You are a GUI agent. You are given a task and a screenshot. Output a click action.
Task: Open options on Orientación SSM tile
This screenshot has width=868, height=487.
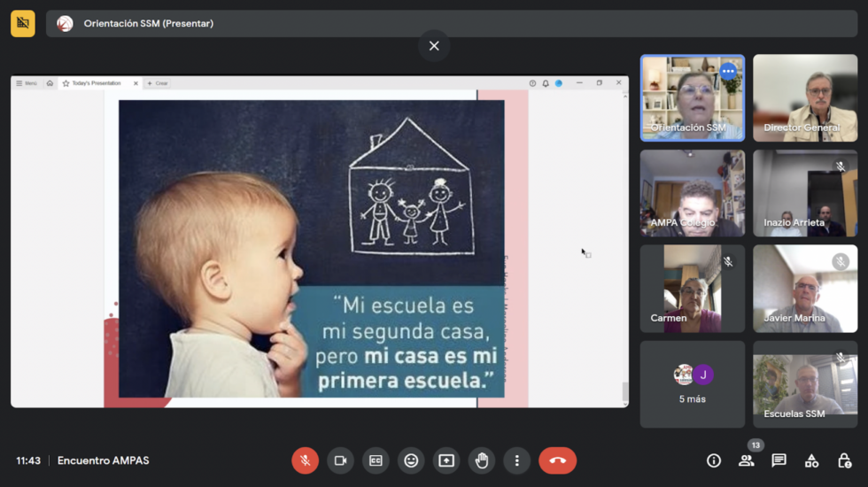[728, 71]
